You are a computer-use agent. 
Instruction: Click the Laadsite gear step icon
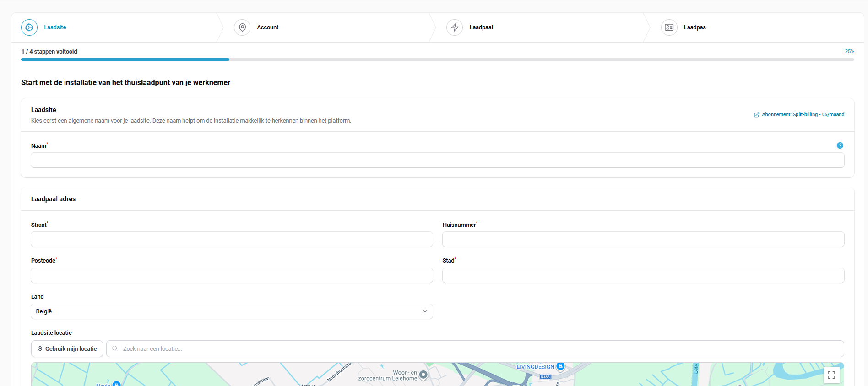(x=29, y=27)
